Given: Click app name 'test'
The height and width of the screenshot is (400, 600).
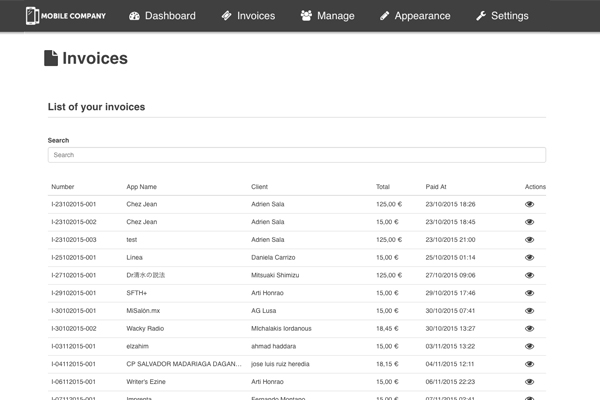Looking at the screenshot, I should 132,240.
